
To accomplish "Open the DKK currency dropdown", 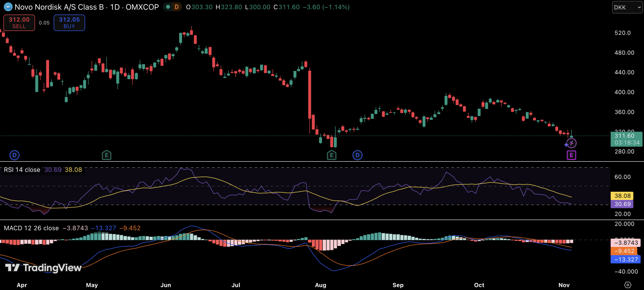I will (627, 7).
